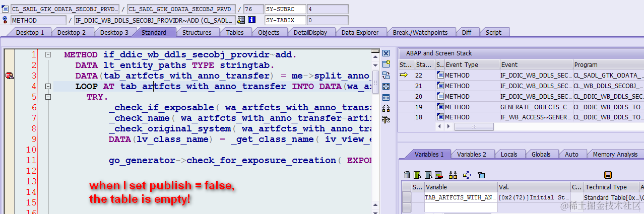The width and height of the screenshot is (644, 214).
Task: Click the replace tool icon in the vertical strip
Action: click(386, 76)
